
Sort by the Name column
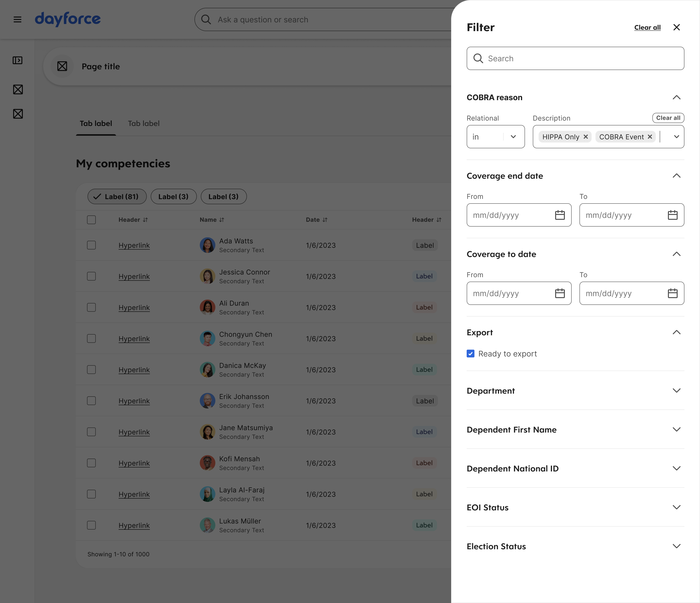[x=212, y=220]
